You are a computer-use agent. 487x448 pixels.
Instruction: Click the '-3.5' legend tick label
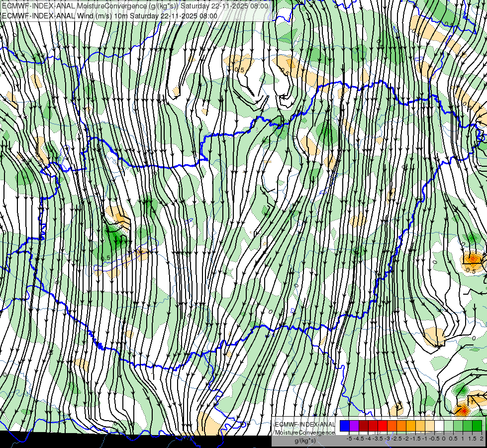pos(378,439)
